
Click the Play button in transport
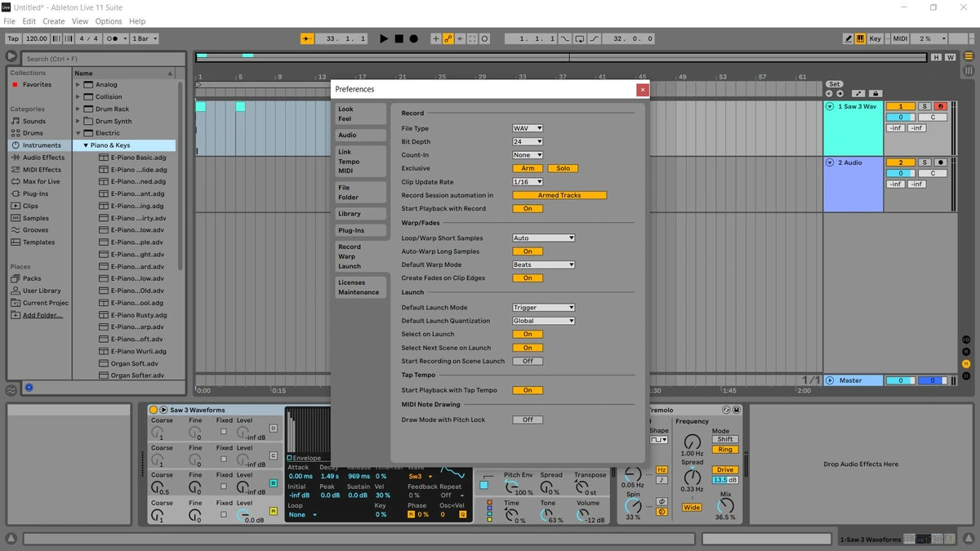pyautogui.click(x=384, y=38)
